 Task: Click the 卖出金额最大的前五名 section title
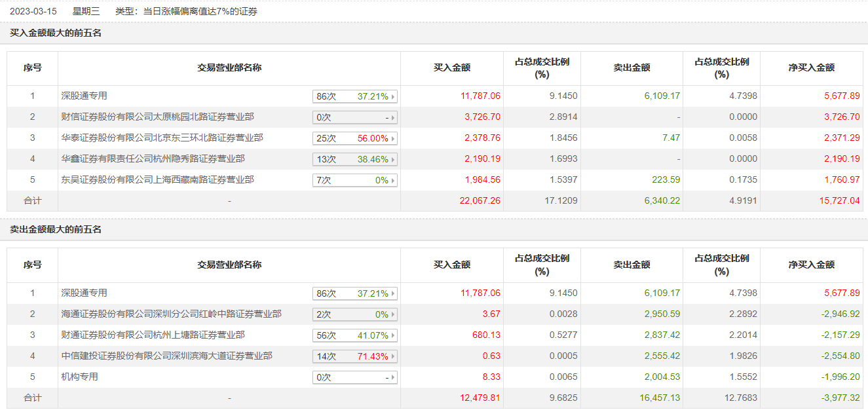[56, 230]
